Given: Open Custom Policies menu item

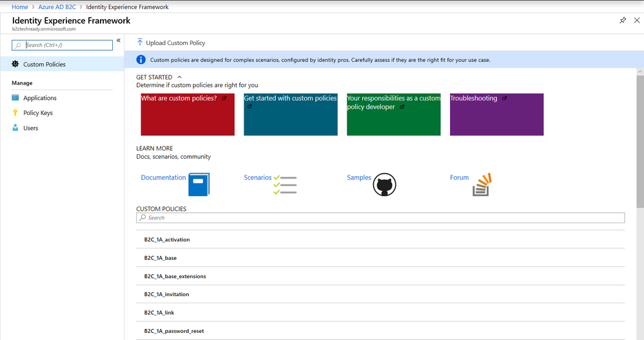Looking at the screenshot, I should [62, 64].
